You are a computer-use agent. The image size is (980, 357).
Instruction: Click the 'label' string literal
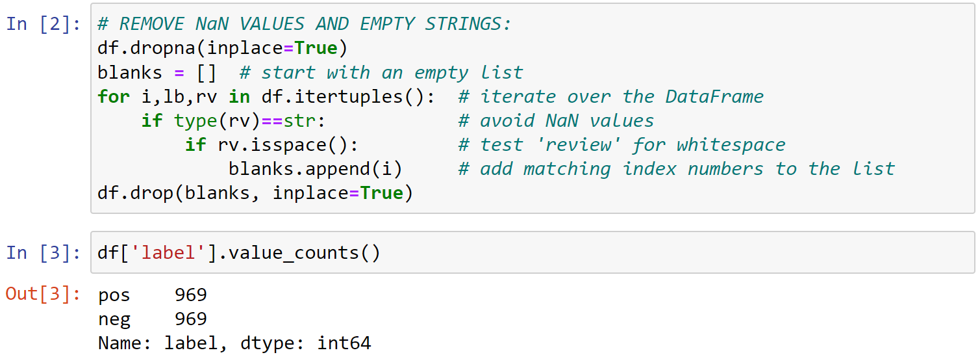pos(168,252)
